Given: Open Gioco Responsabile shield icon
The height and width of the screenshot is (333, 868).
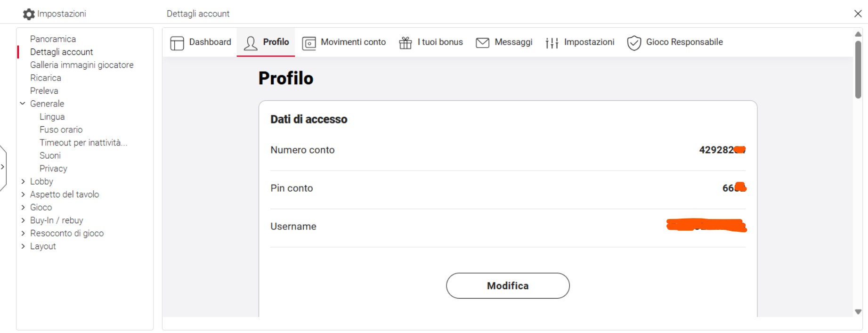Looking at the screenshot, I should click(634, 43).
